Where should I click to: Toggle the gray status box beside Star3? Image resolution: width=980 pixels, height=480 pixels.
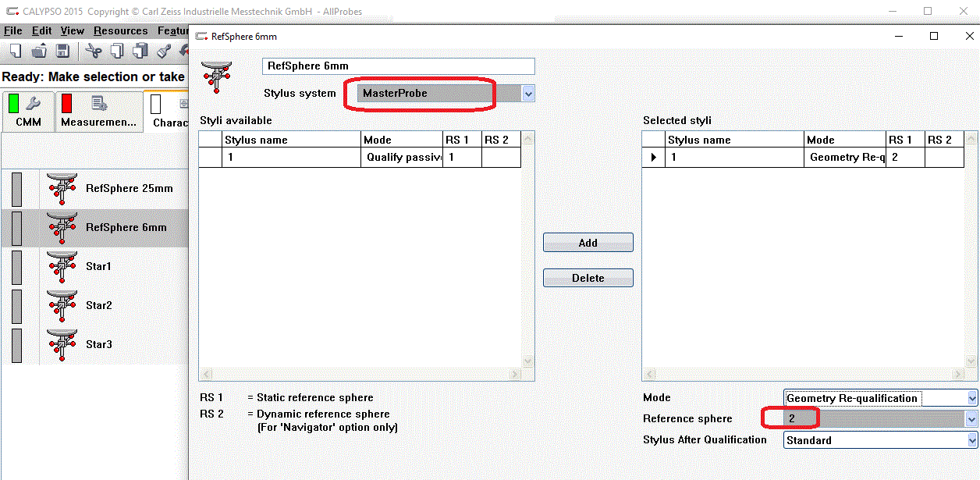coord(16,345)
